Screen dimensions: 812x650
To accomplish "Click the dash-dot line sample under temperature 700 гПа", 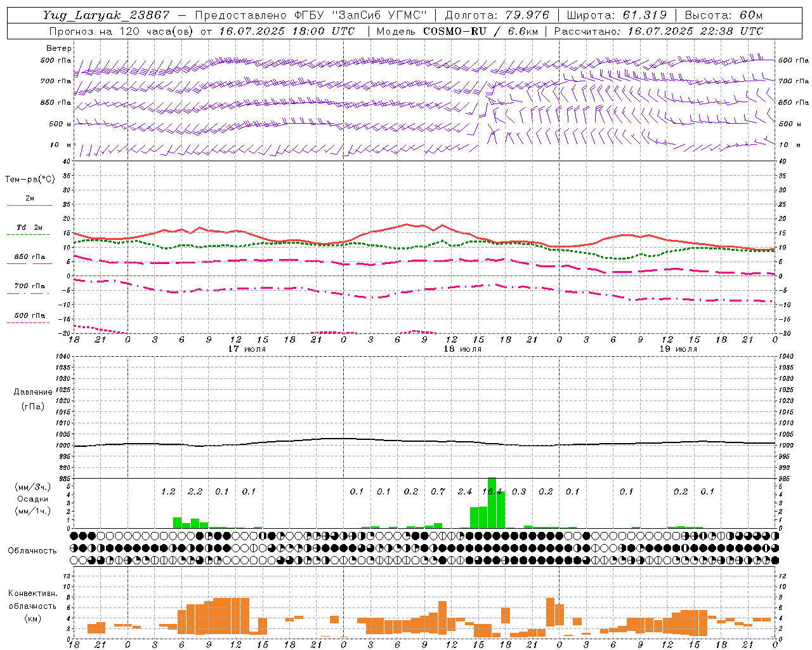I will [x=28, y=293].
